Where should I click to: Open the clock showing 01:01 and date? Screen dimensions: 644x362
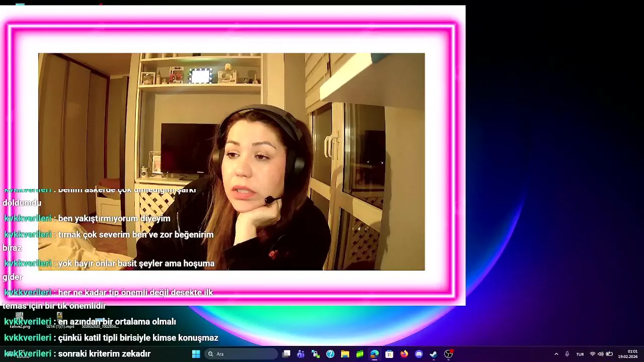[x=628, y=354]
